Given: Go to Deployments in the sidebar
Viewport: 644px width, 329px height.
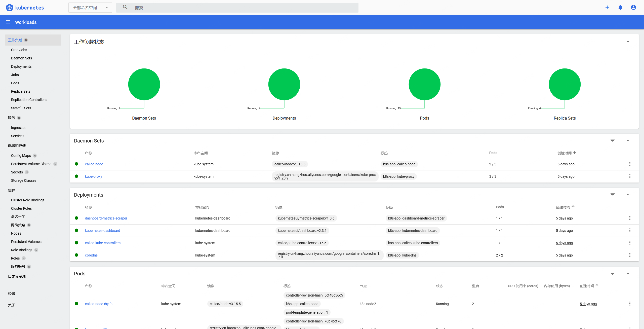Looking at the screenshot, I should (x=21, y=66).
